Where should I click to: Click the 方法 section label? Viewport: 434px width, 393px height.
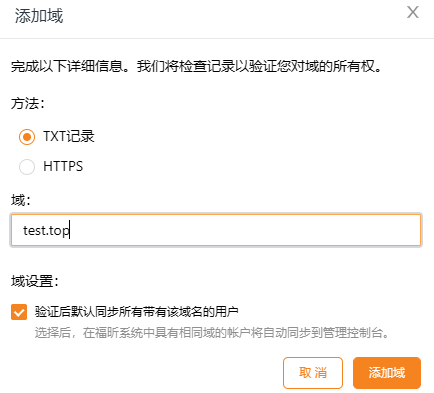point(28,103)
